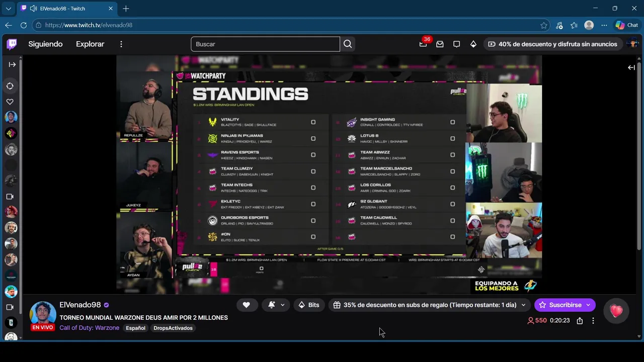Go back to previous page
The height and width of the screenshot is (362, 644).
click(9, 25)
